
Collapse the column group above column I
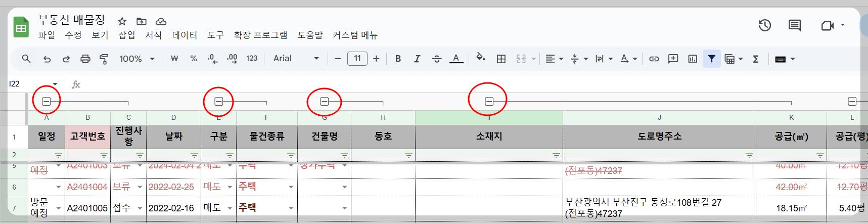tap(489, 102)
